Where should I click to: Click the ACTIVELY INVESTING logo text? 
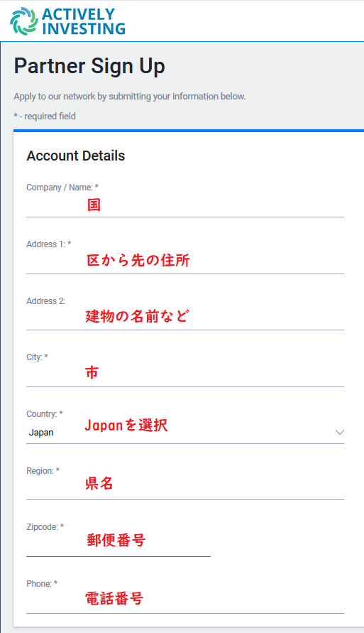point(84,21)
